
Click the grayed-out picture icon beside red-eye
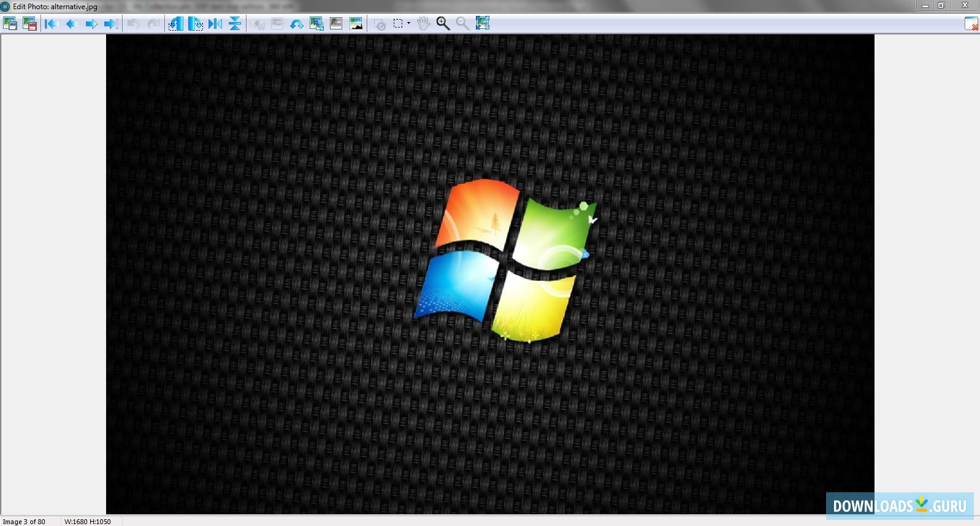pyautogui.click(x=277, y=24)
